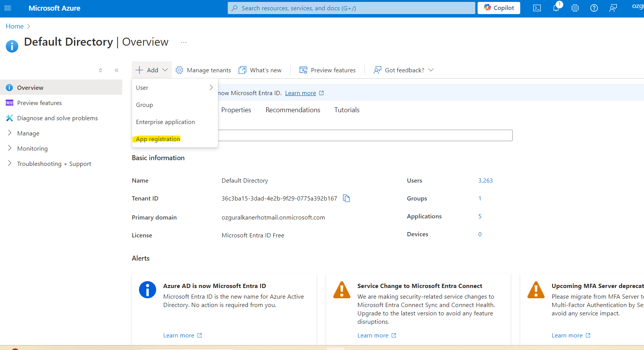
Task: Open Cloud Shell from the top bar
Action: tap(537, 8)
